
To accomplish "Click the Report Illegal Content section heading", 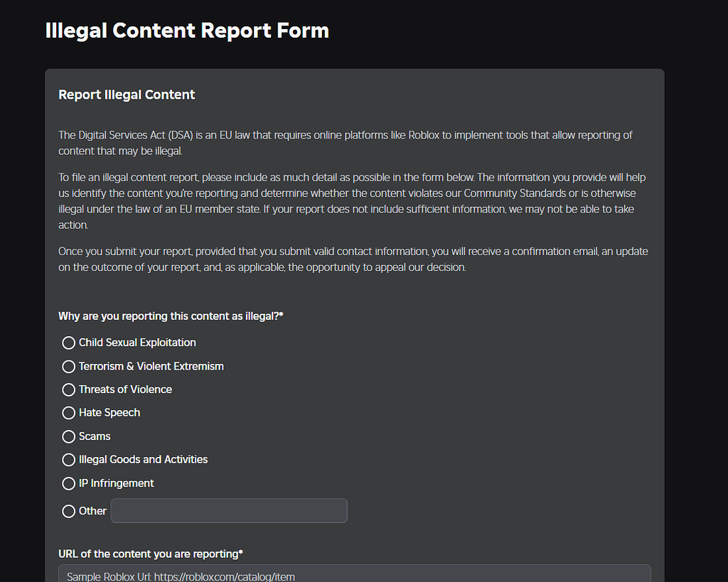I will (x=127, y=94).
